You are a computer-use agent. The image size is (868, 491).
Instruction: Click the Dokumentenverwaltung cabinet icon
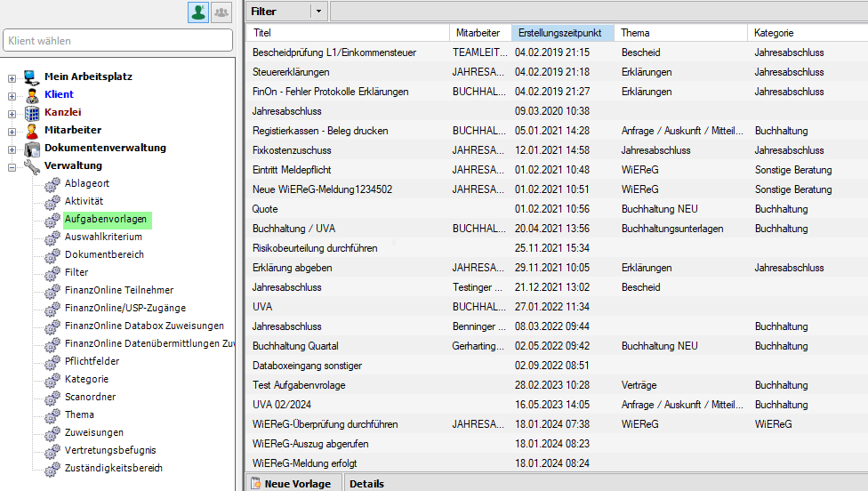(x=32, y=148)
